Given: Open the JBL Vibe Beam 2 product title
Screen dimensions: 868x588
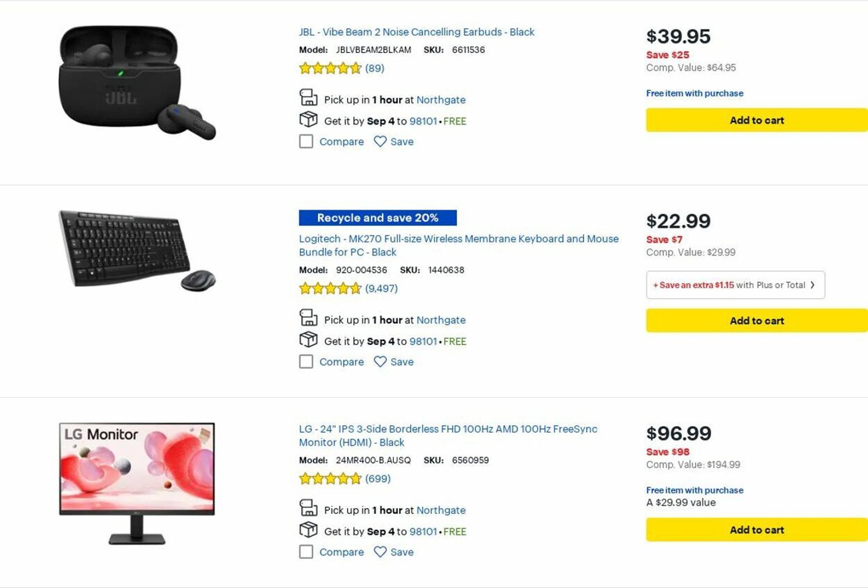Looking at the screenshot, I should (416, 32).
